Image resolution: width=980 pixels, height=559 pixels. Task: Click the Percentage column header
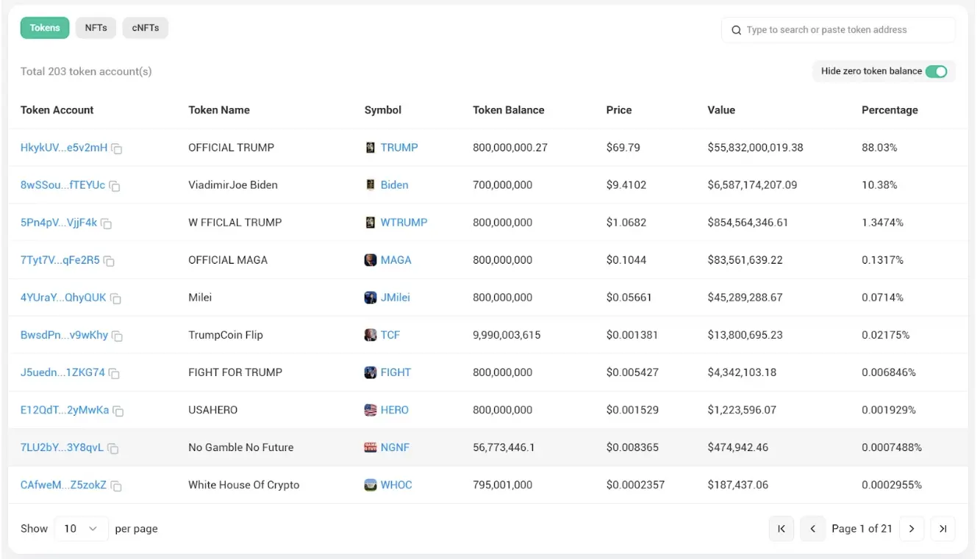pyautogui.click(x=890, y=110)
